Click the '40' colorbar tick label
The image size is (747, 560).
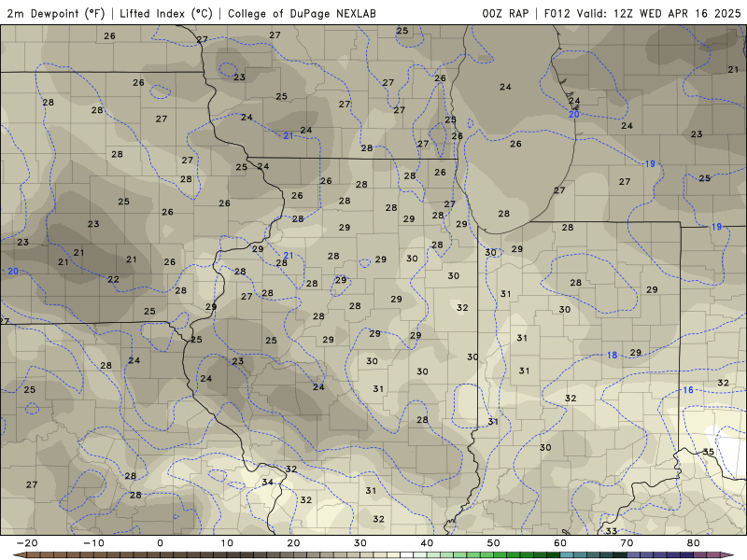[427, 543]
